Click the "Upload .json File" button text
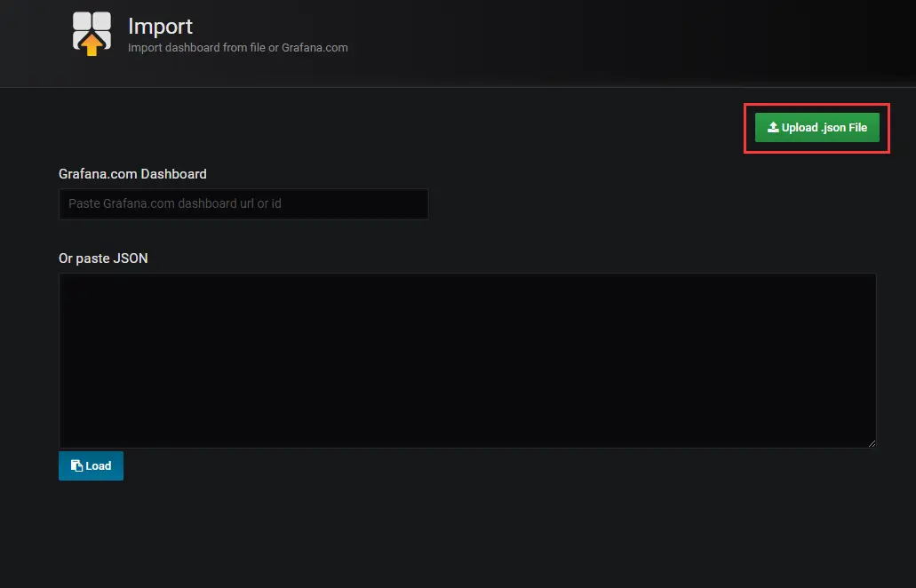This screenshot has height=588, width=916. pos(824,127)
